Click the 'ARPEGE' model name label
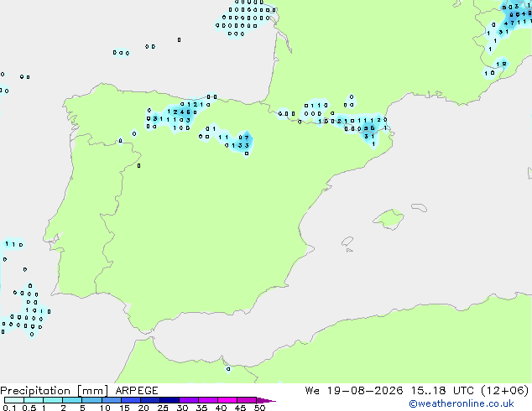 137,391
